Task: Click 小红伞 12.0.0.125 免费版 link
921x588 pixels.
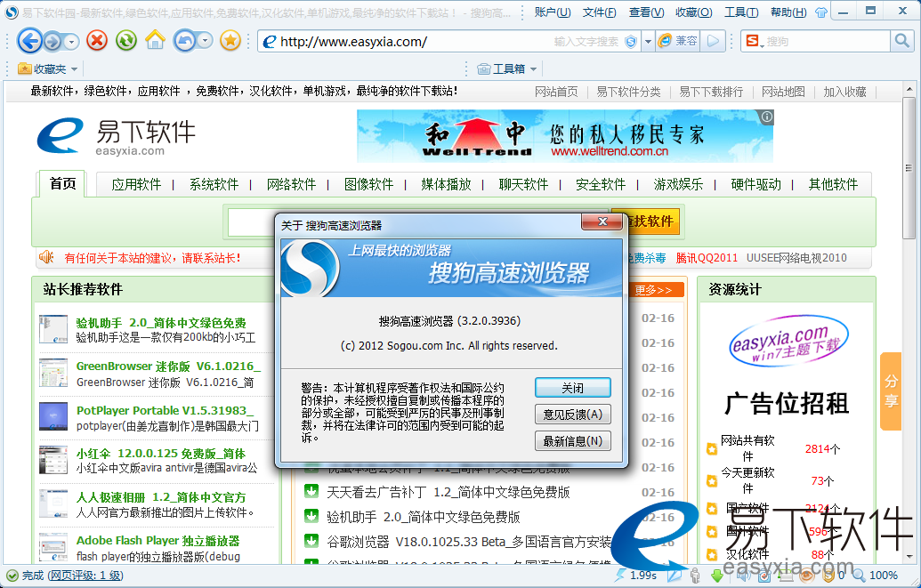Action: coord(161,454)
